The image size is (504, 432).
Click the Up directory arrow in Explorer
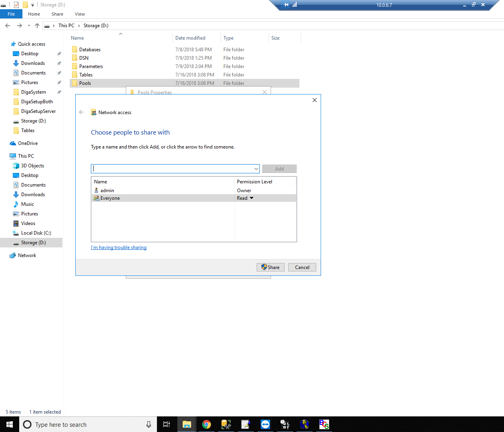(37, 26)
